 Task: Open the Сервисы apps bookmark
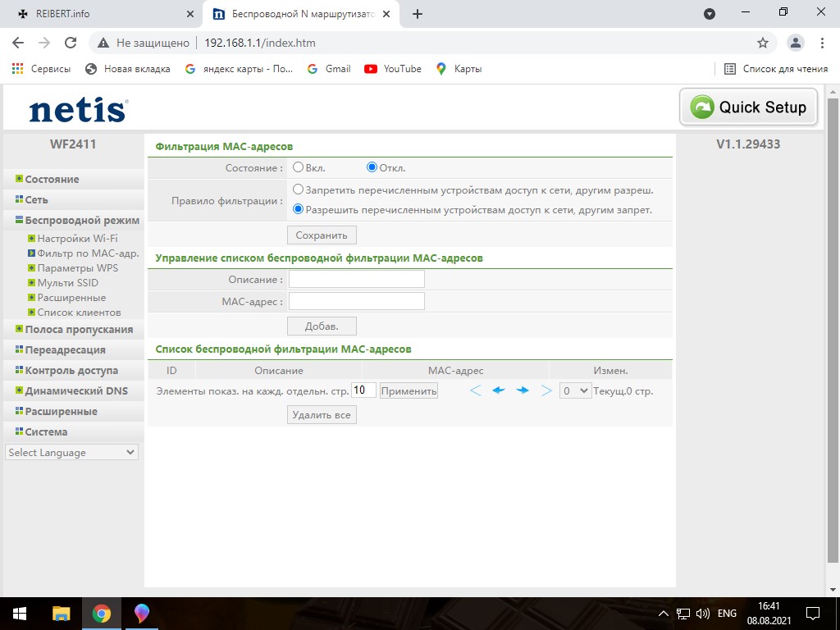coord(41,69)
